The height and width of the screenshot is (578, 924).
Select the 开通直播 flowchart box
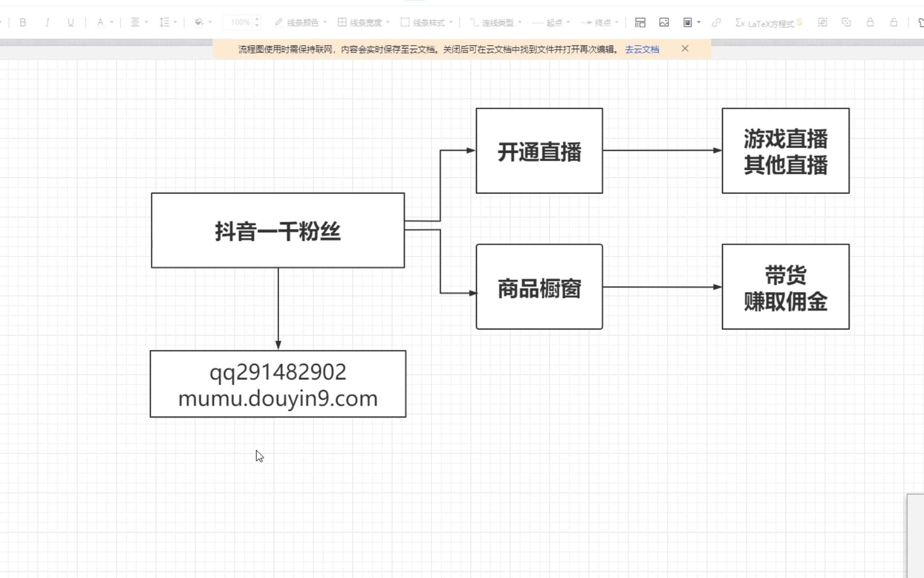coord(539,150)
